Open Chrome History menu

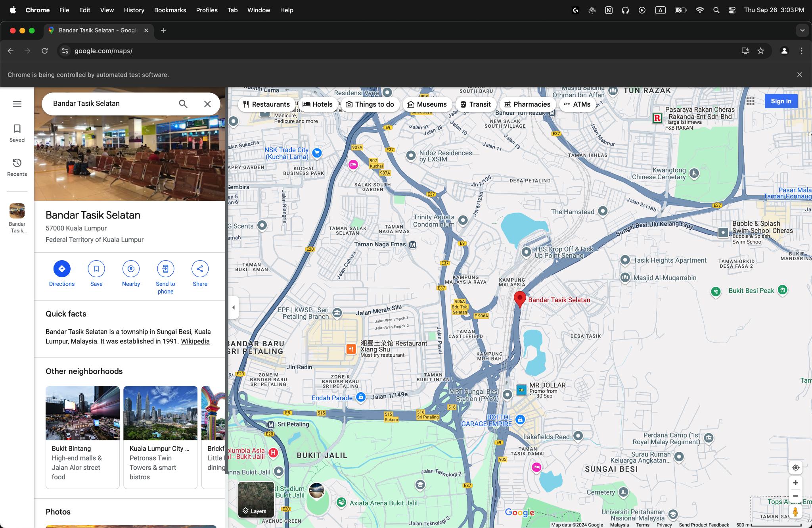134,10
